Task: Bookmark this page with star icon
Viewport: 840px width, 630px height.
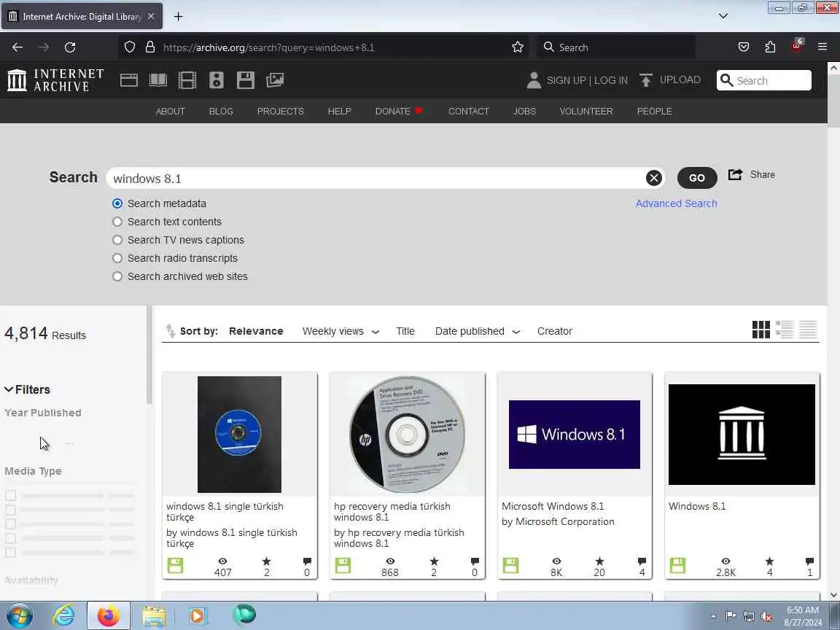Action: 518,47
